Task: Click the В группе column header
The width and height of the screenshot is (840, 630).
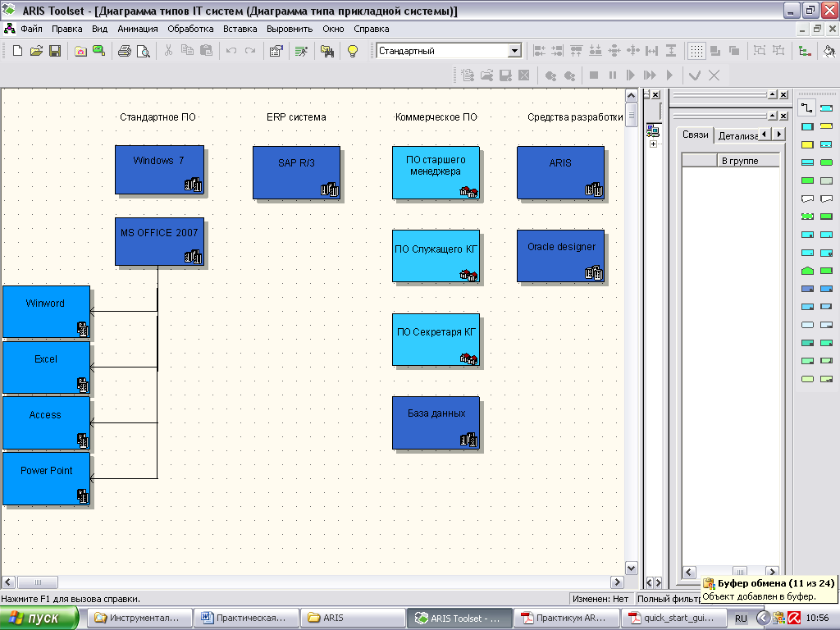Action: tap(747, 161)
